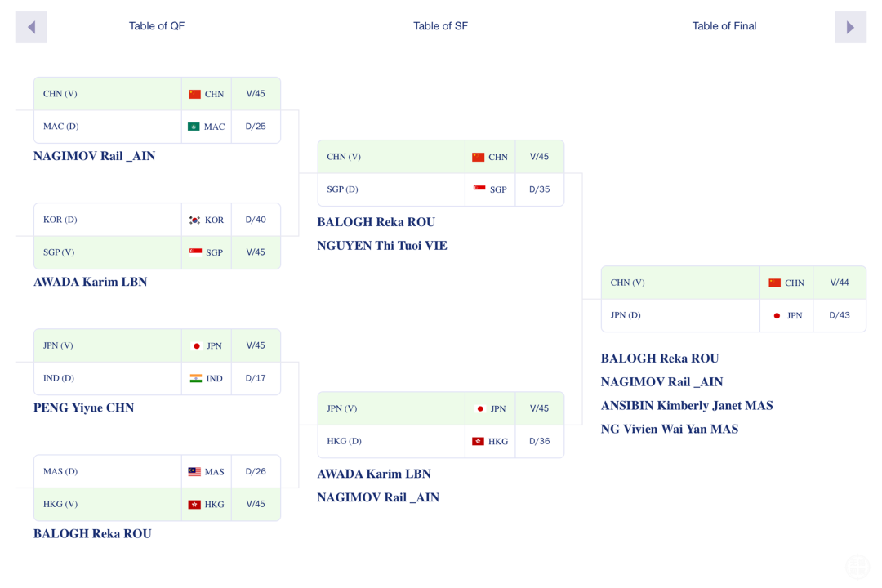Open referee ANSIBIN Kimberly Janet MAS

tap(686, 405)
